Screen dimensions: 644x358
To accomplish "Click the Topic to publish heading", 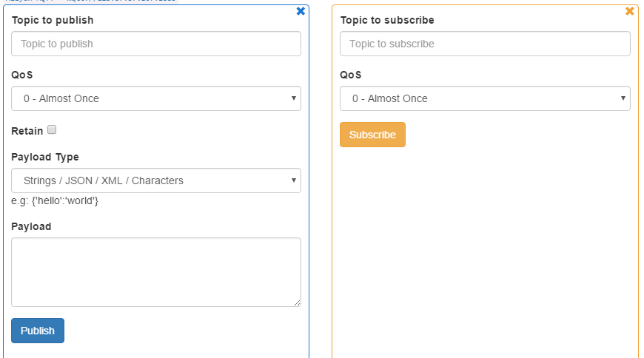I will (x=53, y=20).
